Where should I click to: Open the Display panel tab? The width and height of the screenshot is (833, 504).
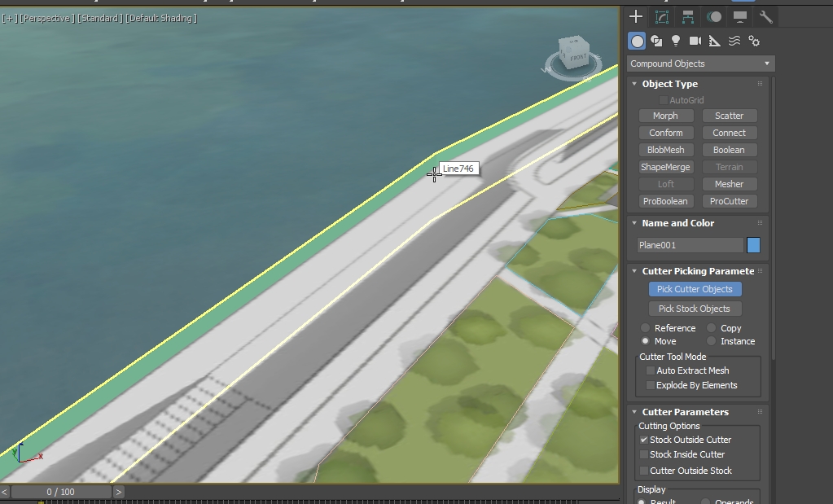[x=740, y=17]
